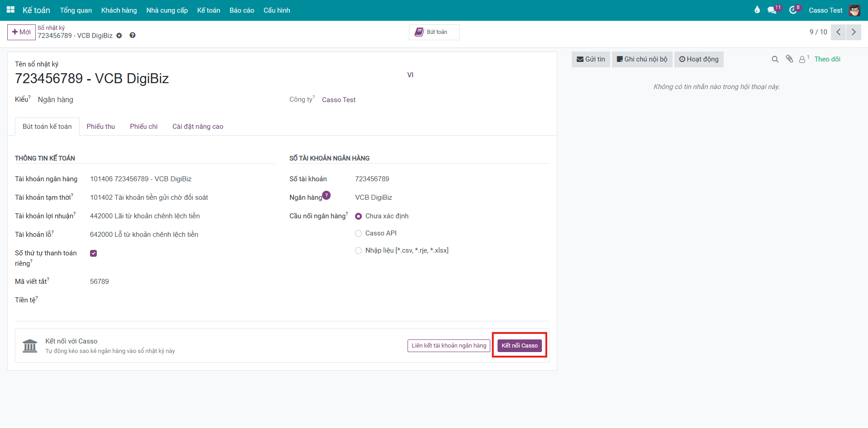Click the Ngân hàng purple help badge
This screenshot has height=428, width=868.
coord(327,195)
